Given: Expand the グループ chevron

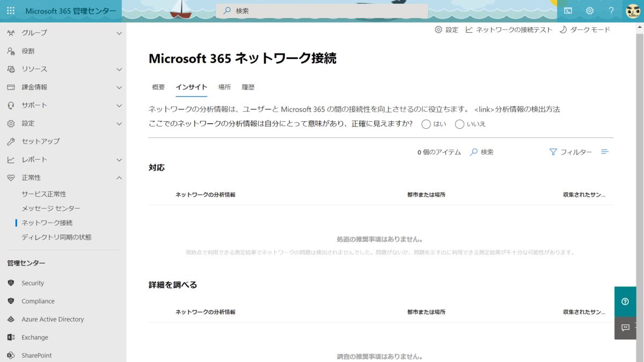Looking at the screenshot, I should [119, 33].
